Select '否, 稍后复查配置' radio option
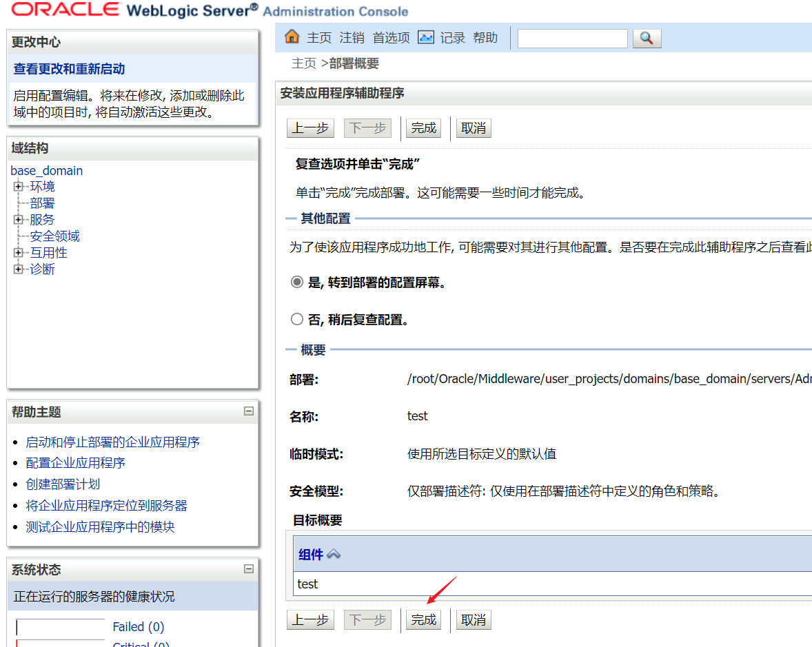The image size is (812, 647). (296, 319)
